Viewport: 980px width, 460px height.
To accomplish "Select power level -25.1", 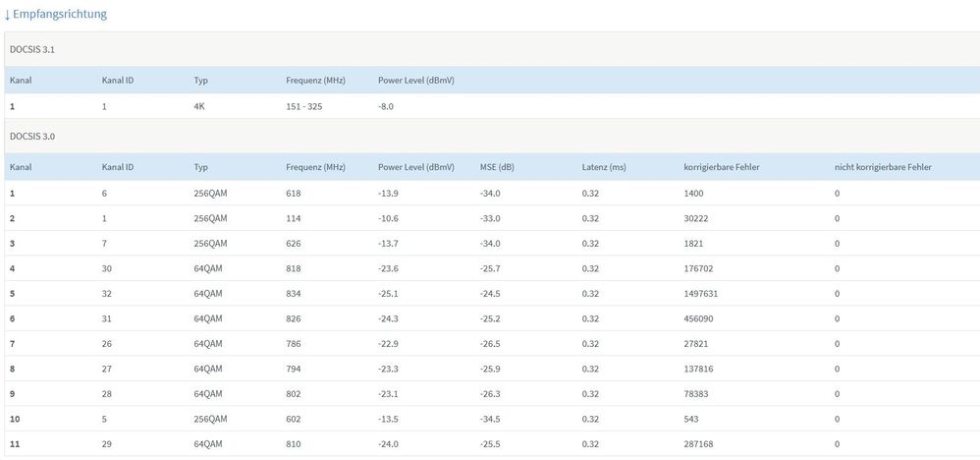I will click(388, 294).
